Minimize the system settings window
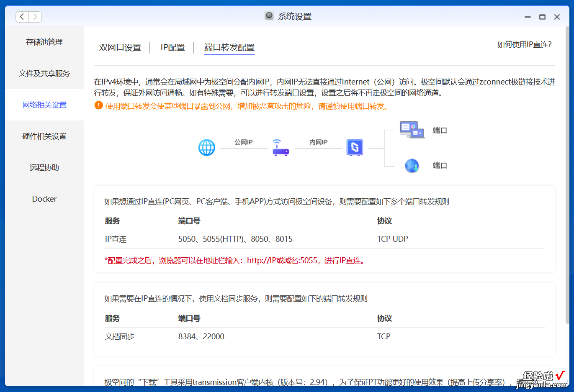 click(528, 17)
